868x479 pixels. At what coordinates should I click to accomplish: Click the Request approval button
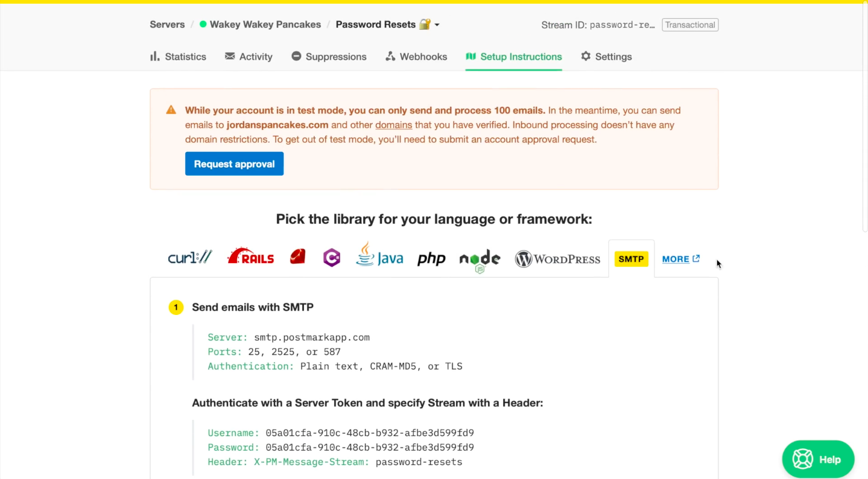coord(234,163)
